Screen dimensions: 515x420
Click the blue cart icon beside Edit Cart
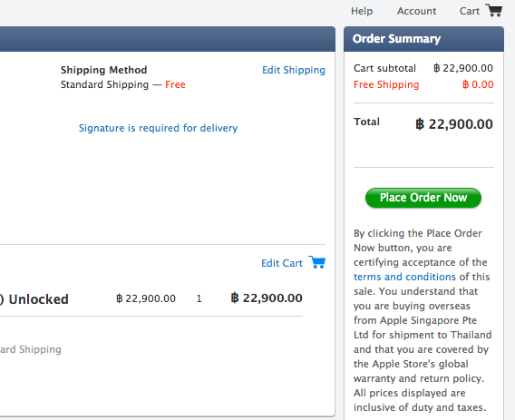(317, 262)
